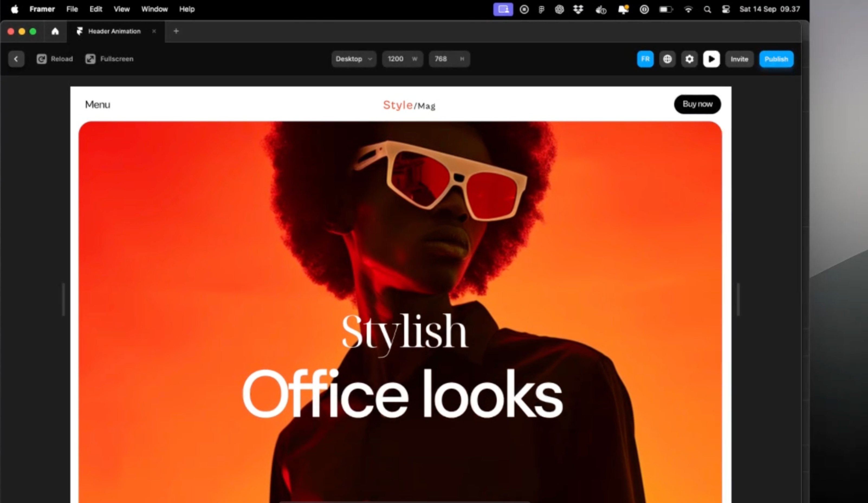The width and height of the screenshot is (868, 503).
Task: Click the play preview icon
Action: click(711, 59)
